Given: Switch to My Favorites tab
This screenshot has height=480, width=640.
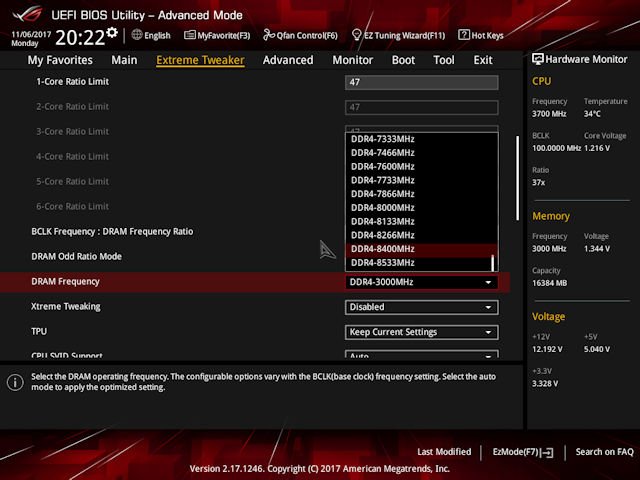Looking at the screenshot, I should tap(60, 60).
